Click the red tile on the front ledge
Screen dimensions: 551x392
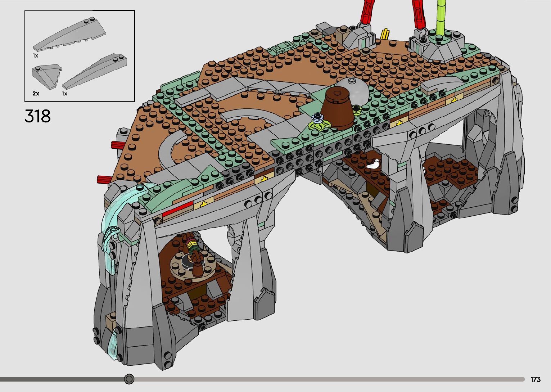(177, 209)
